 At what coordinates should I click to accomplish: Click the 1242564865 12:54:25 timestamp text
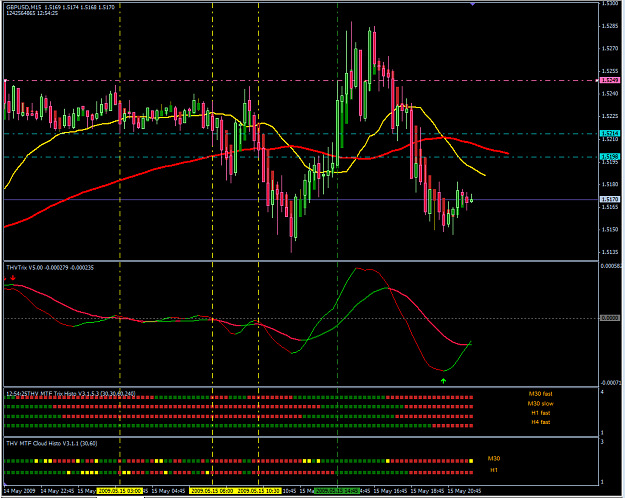[32, 13]
